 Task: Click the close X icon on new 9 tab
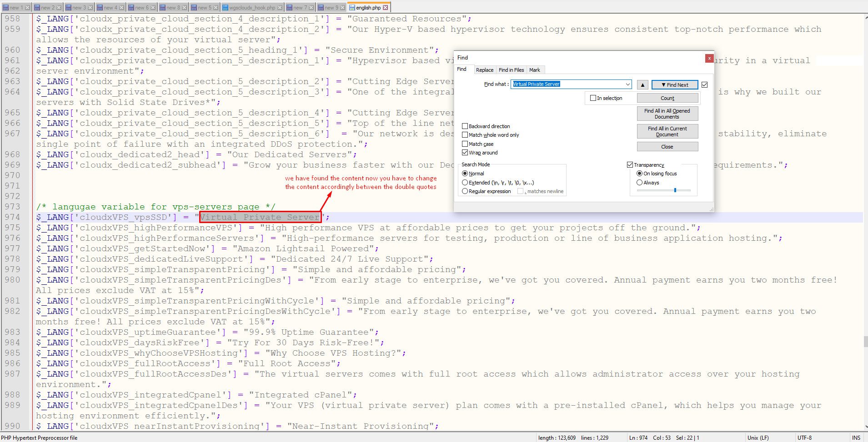click(342, 8)
